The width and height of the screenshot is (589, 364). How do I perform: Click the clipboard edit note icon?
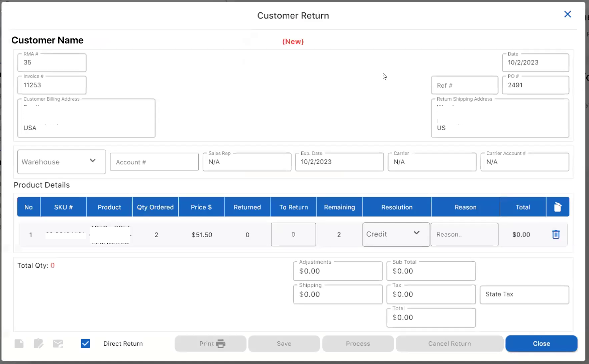[38, 344]
